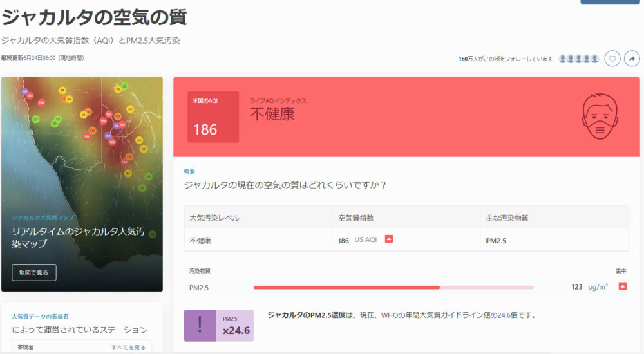Select the 概要 section label

[x=189, y=171]
